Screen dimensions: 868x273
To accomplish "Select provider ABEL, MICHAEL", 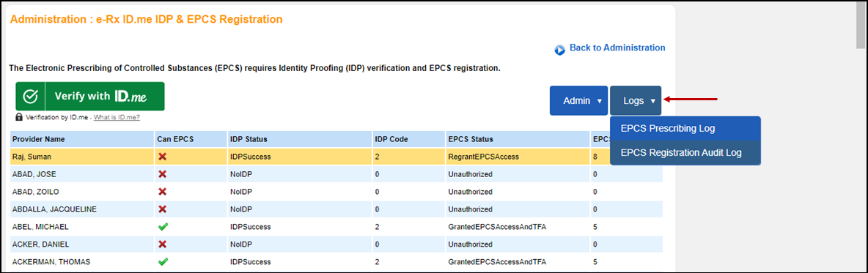I will [x=40, y=227].
